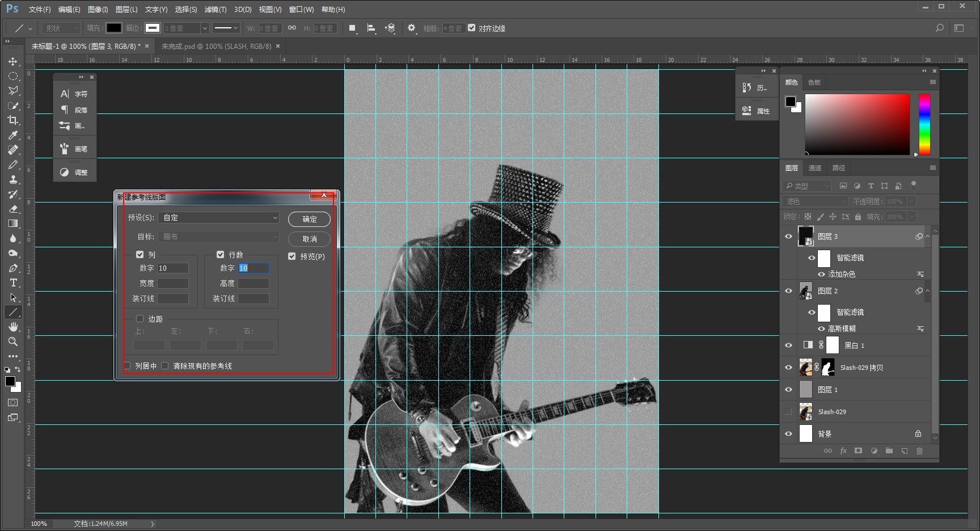
Task: Check 清除现有的参考线 option
Action: point(165,366)
